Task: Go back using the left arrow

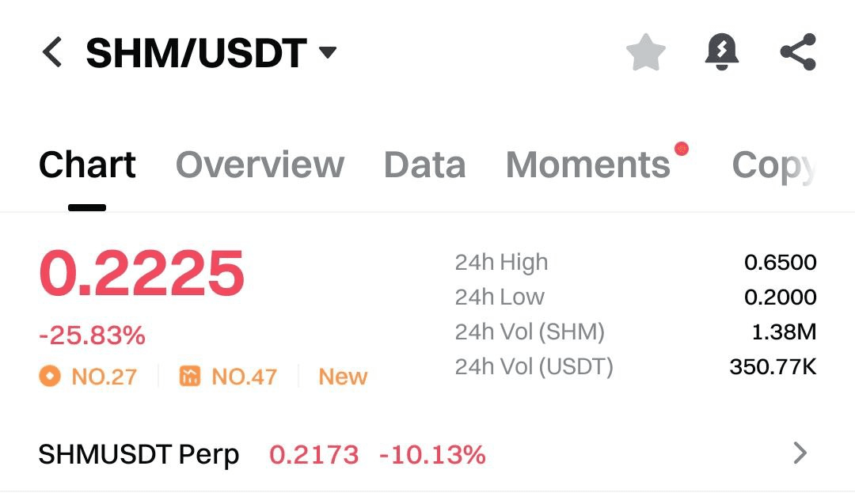Action: 52,52
